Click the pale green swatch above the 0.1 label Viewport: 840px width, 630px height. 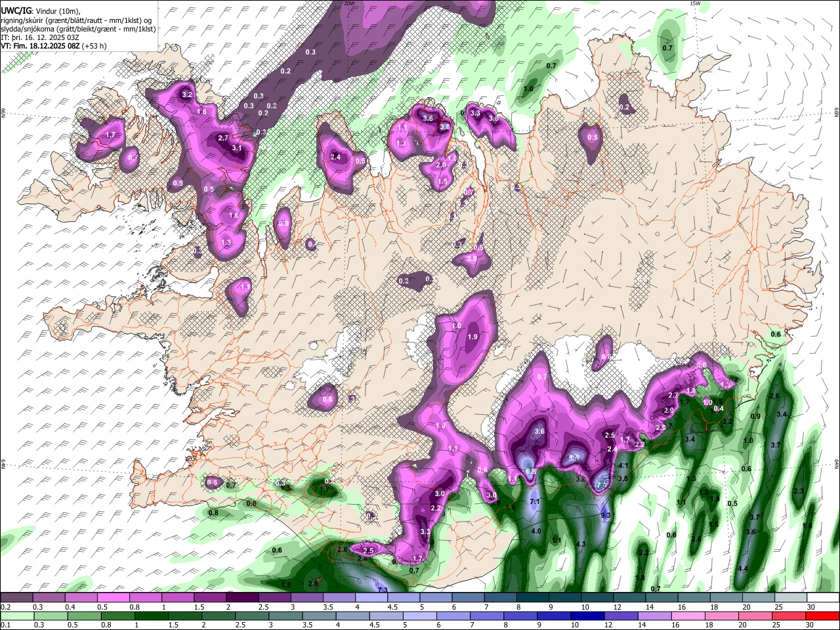click(x=16, y=616)
